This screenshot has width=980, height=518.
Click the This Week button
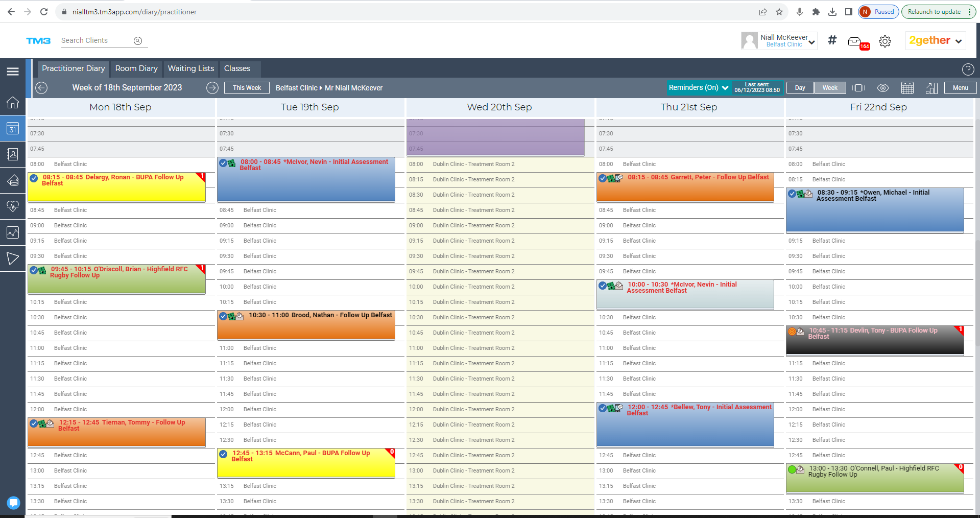tap(246, 88)
